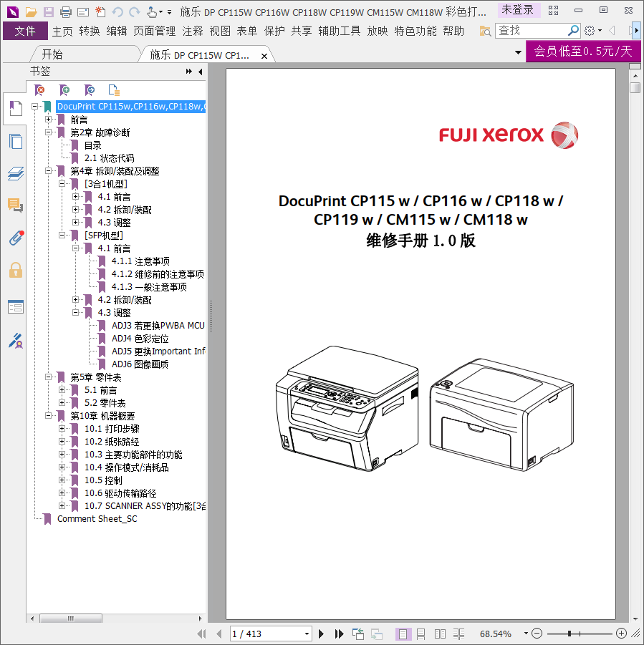Switch to continuous page view
644x645 pixels.
(x=421, y=634)
